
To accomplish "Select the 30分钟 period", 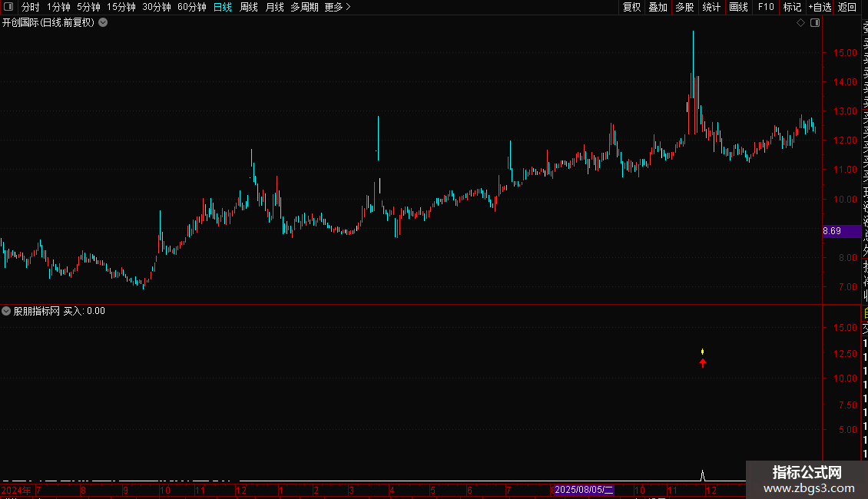I will click(x=156, y=7).
